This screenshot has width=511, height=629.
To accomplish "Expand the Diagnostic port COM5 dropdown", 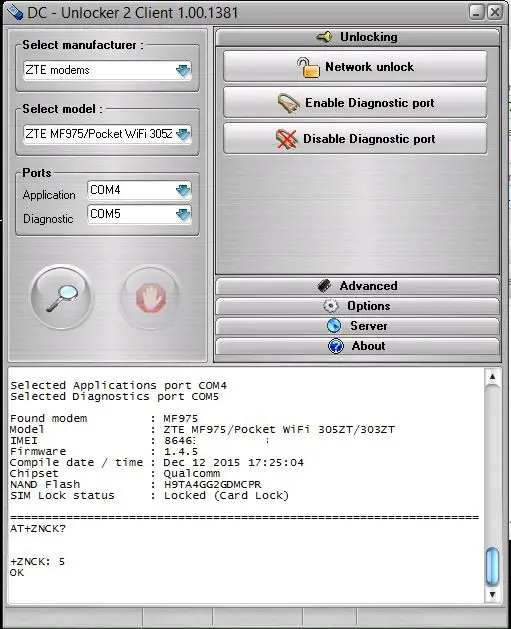I will pyautogui.click(x=183, y=215).
